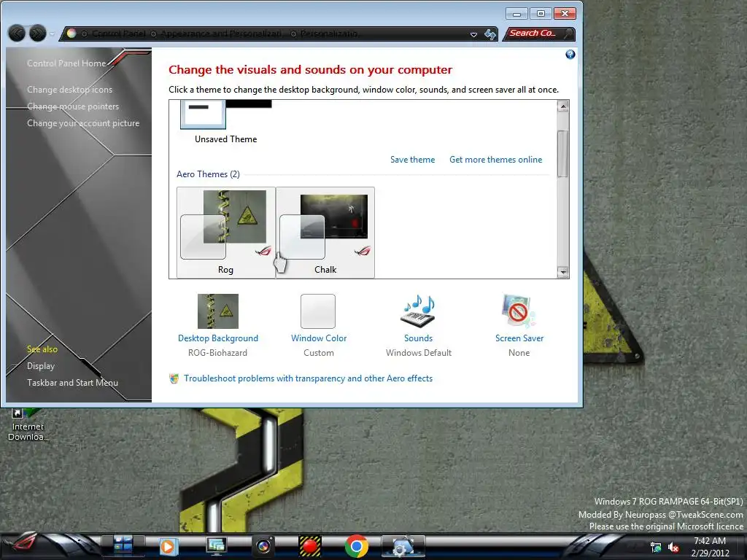747x560 pixels.
Task: Open Display under See also
Action: [x=41, y=366]
